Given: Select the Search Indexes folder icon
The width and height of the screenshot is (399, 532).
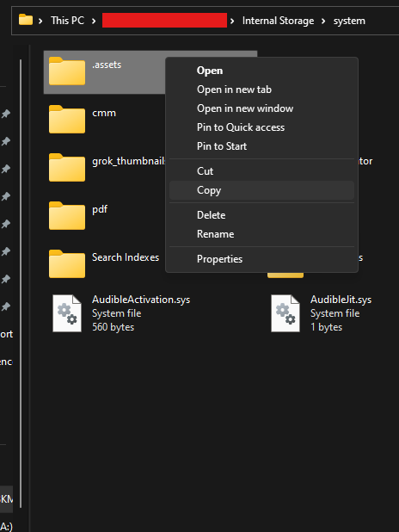Looking at the screenshot, I should tap(67, 264).
